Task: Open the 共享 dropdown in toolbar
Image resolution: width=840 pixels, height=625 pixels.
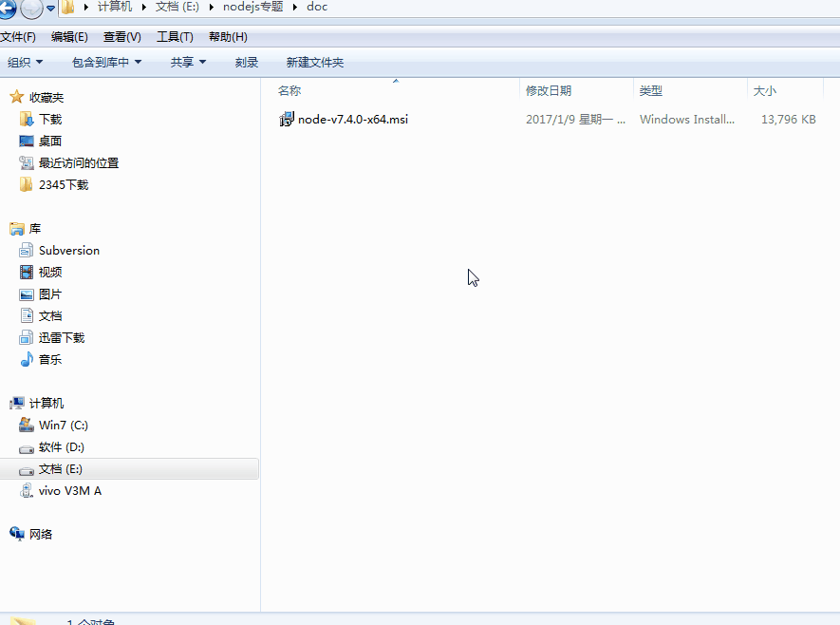Action: [187, 63]
